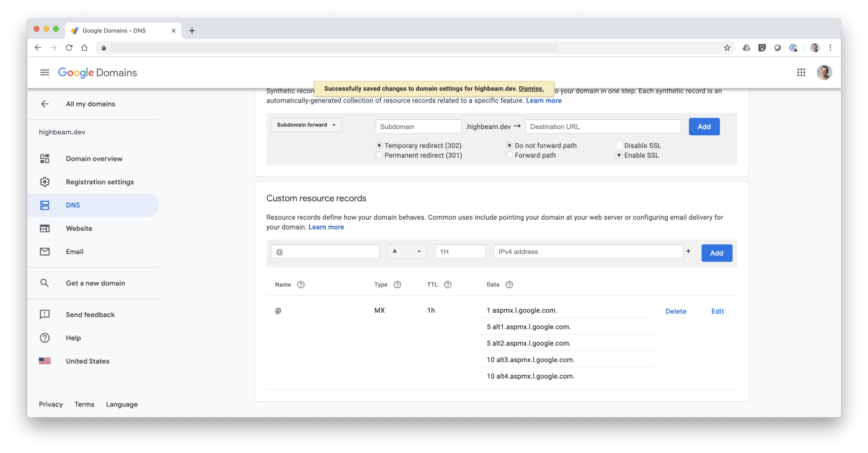
Task: Click the Help question mark icon in sidebar
Action: 45,338
